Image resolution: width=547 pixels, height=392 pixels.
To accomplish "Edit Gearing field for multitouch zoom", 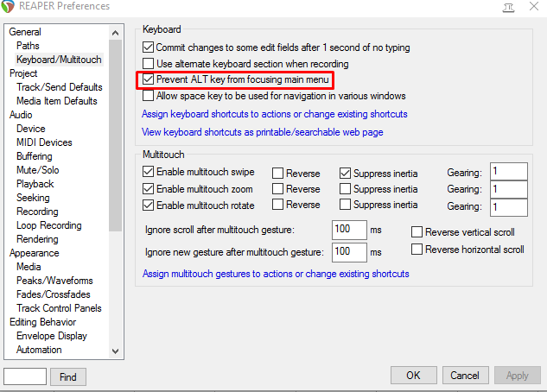I will 509,189.
